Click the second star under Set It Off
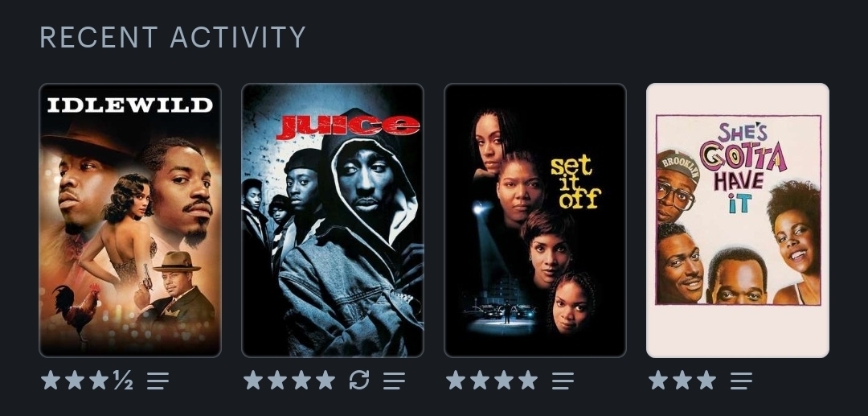Image resolution: width=868 pixels, height=416 pixels. [x=480, y=380]
